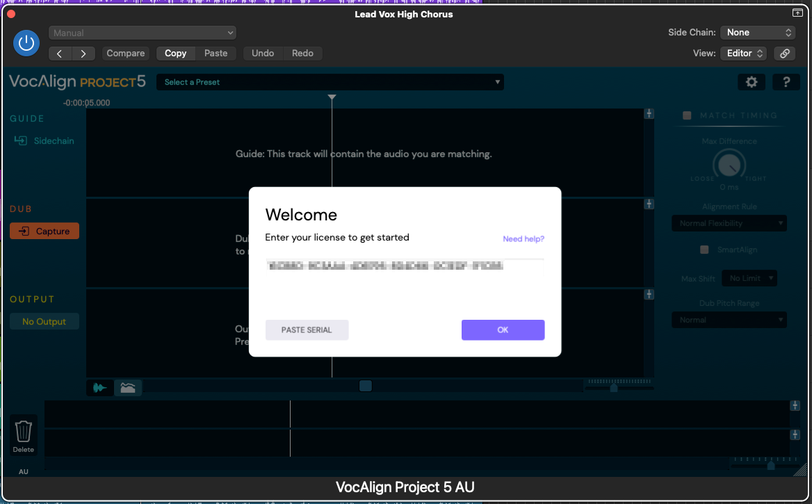Open the question mark help icon
Screen dimensions: 812x504
[786, 82]
